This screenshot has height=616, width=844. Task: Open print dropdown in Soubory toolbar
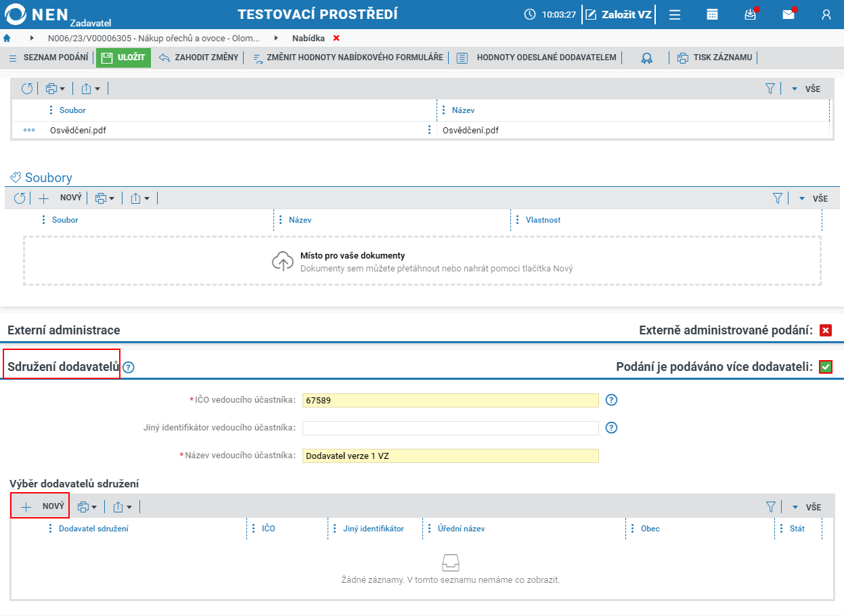tap(104, 198)
